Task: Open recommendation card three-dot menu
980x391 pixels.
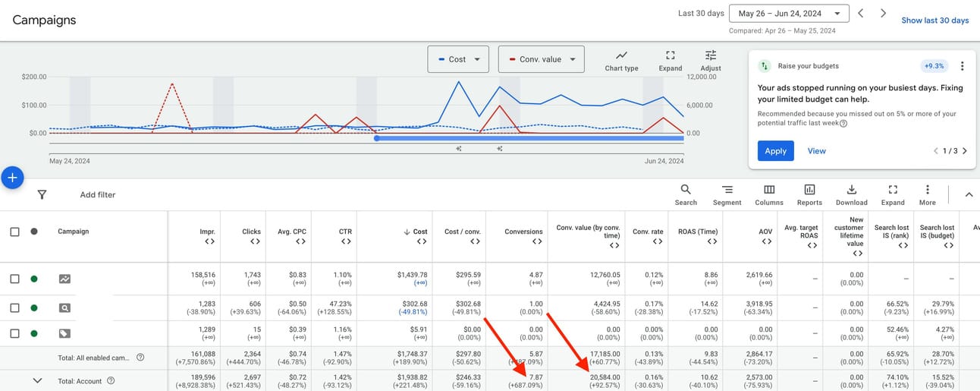Action: pos(962,66)
